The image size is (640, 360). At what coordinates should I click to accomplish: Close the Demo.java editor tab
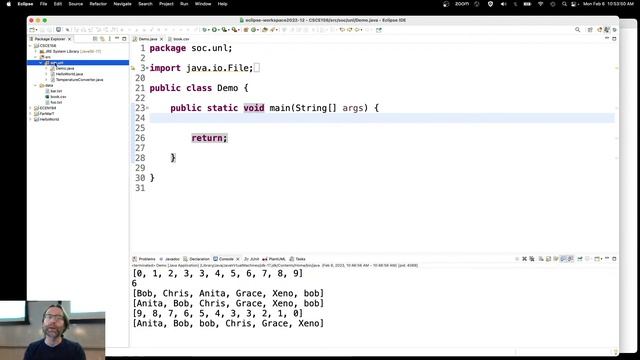(162, 39)
